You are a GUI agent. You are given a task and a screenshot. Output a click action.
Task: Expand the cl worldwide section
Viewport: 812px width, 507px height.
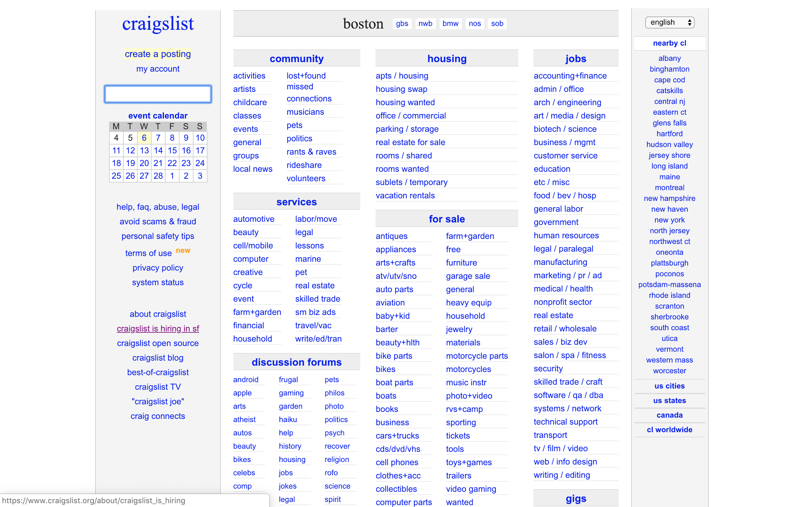point(669,430)
